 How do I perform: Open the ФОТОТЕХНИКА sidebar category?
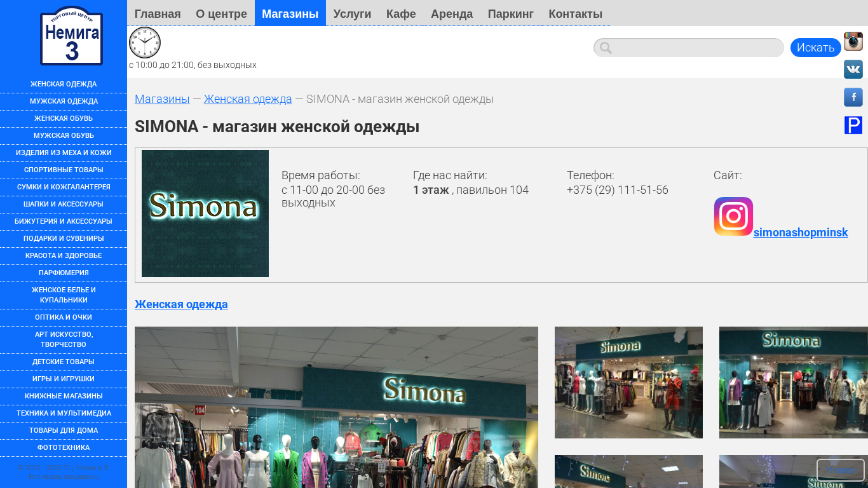coord(64,448)
